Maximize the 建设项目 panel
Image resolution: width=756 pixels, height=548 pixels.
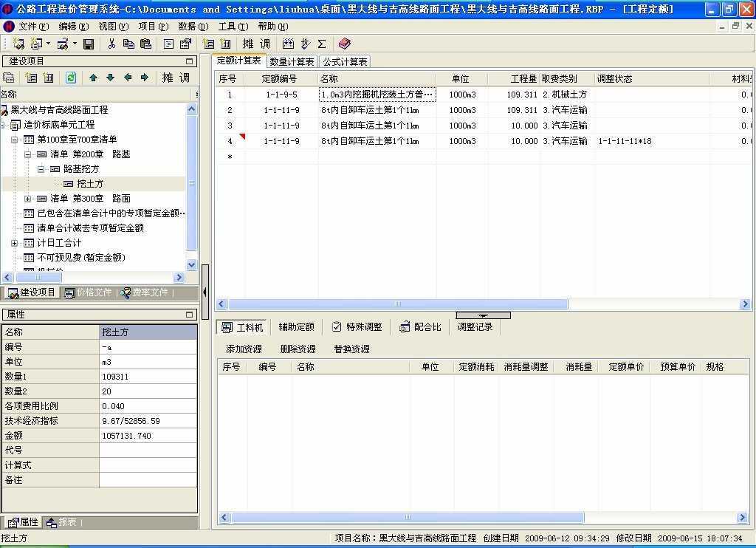(x=190, y=61)
